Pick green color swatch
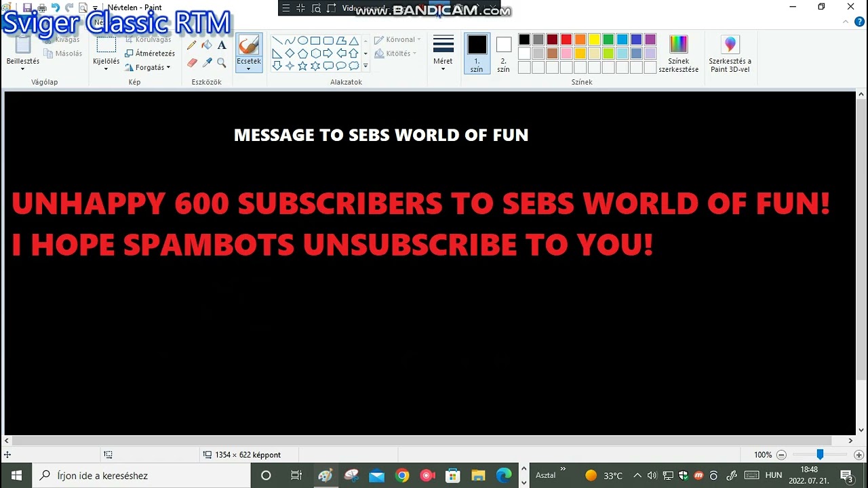868x488 pixels. pos(608,40)
